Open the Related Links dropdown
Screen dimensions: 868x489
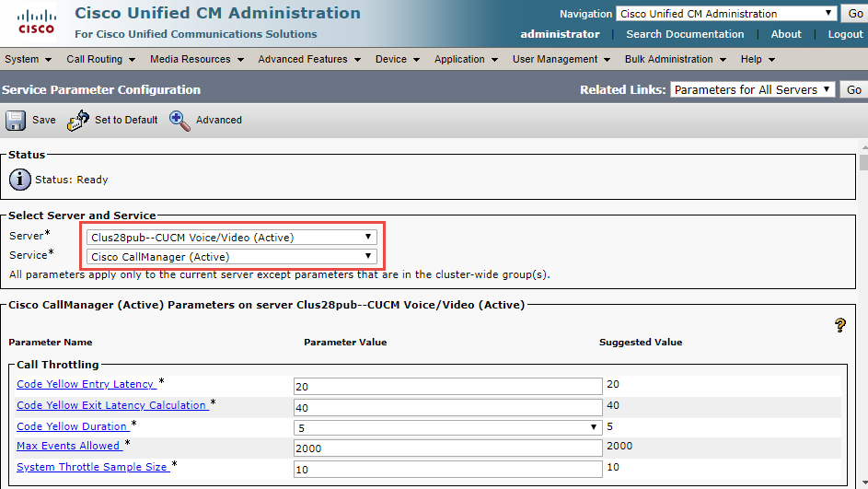752,89
